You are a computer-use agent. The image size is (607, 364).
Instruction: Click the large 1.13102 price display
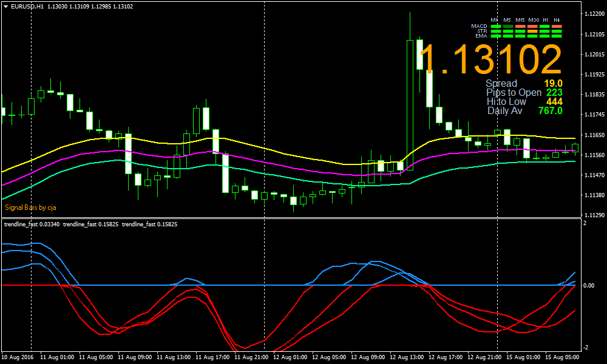tap(486, 59)
